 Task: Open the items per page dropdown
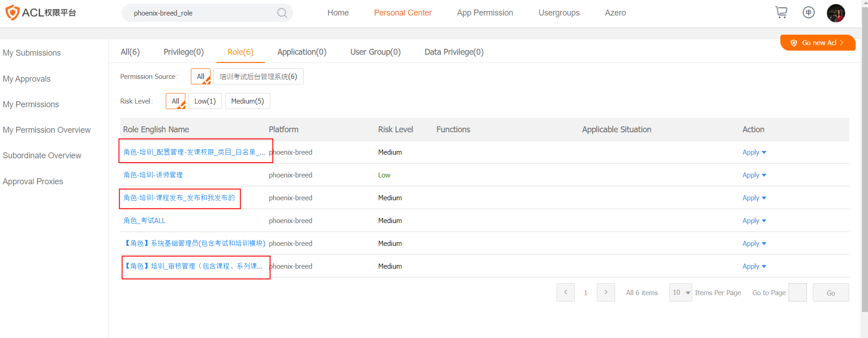681,292
